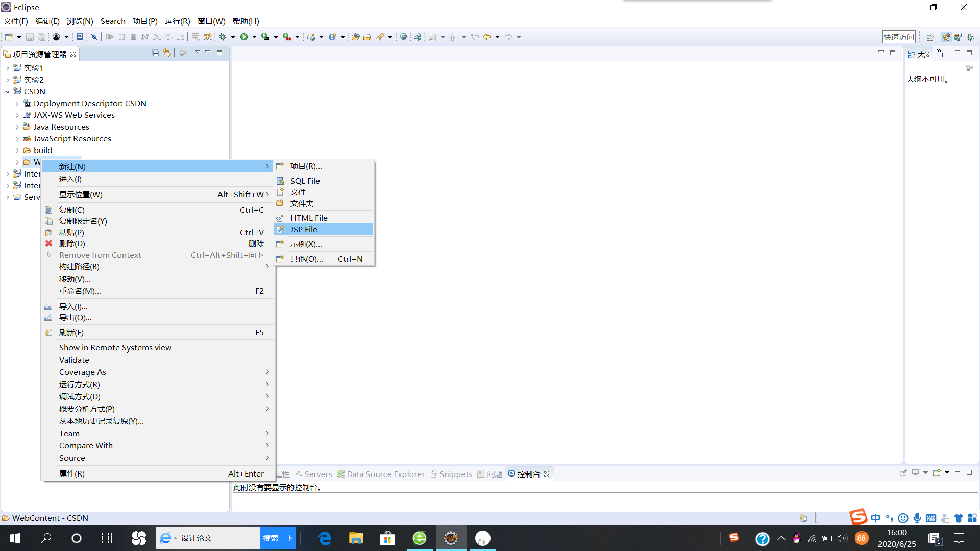Toggle Link with Editor in project explorer
The width and height of the screenshot is (980, 551).
[167, 53]
